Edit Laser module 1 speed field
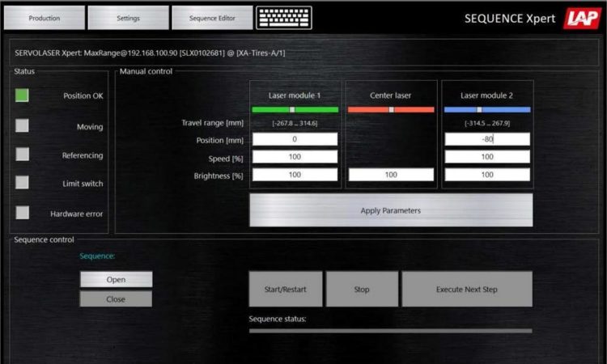This screenshot has height=364, width=607. [295, 157]
